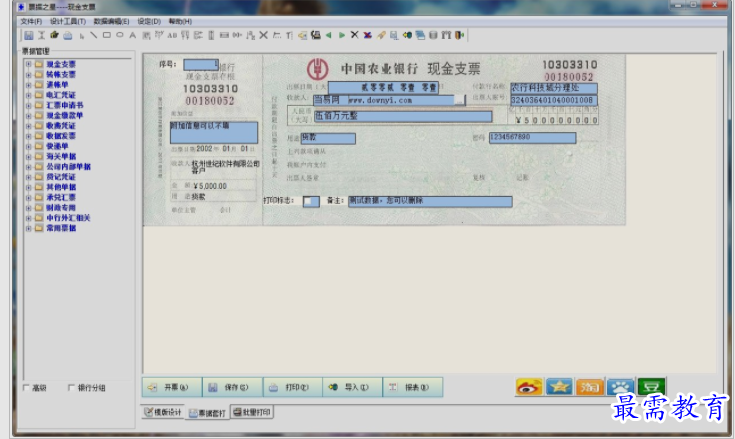Click the 用途 purpose field
Image resolution: width=735 pixels, height=439 pixels.
coord(328,138)
